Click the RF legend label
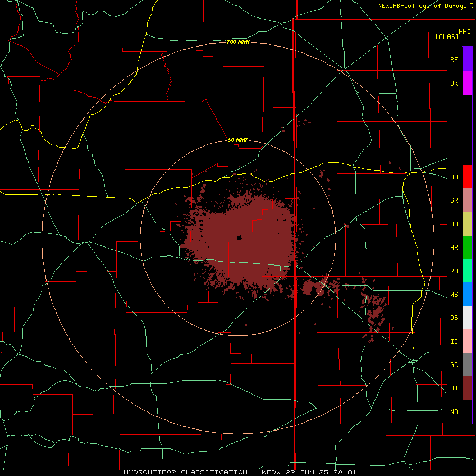 point(454,59)
